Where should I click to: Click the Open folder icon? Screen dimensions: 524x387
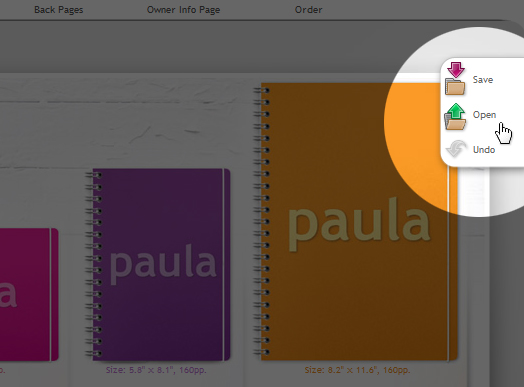coord(455,117)
